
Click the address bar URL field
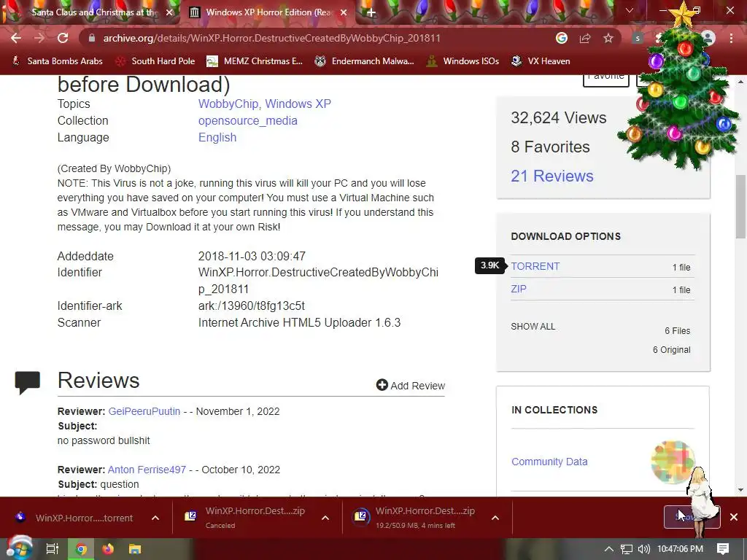(271, 38)
